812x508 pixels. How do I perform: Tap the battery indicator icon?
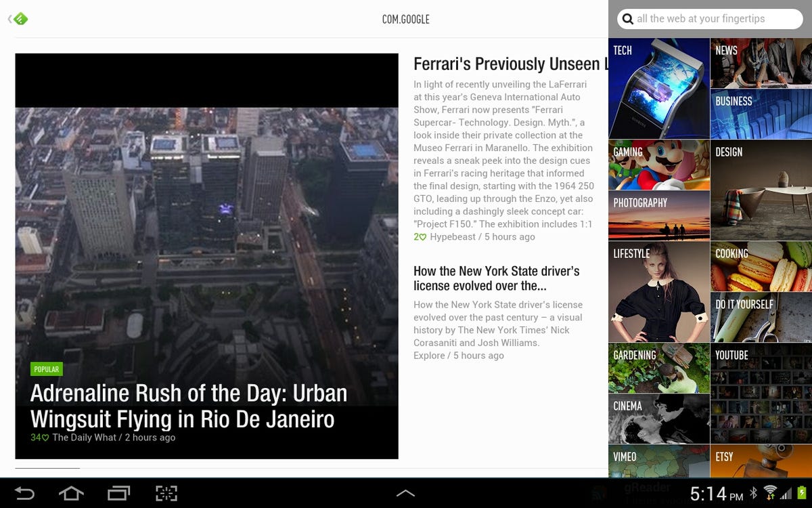click(x=803, y=492)
